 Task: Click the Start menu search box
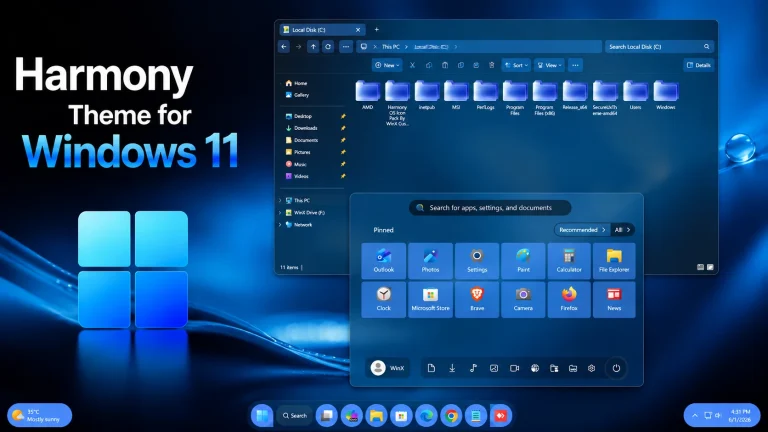[490, 208]
